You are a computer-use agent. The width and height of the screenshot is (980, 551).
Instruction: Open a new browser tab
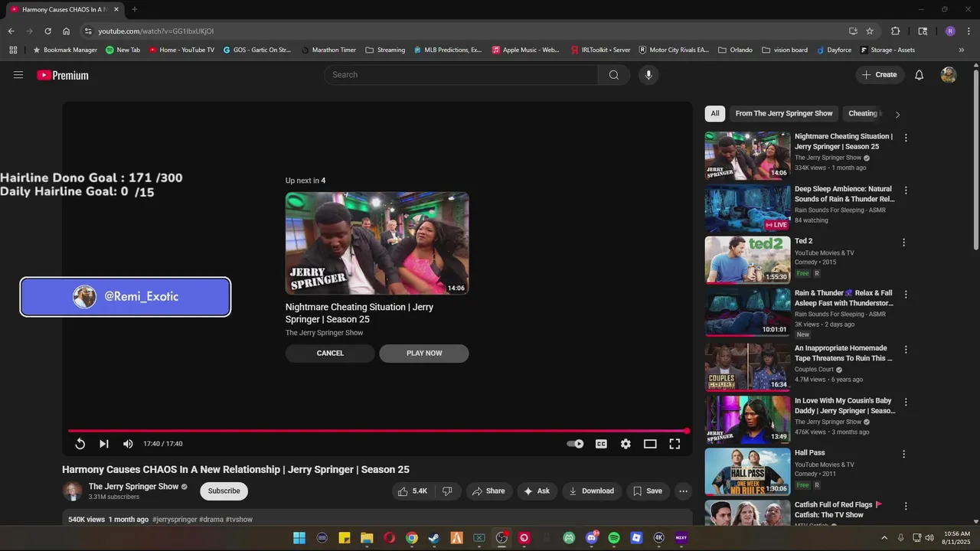pos(135,10)
